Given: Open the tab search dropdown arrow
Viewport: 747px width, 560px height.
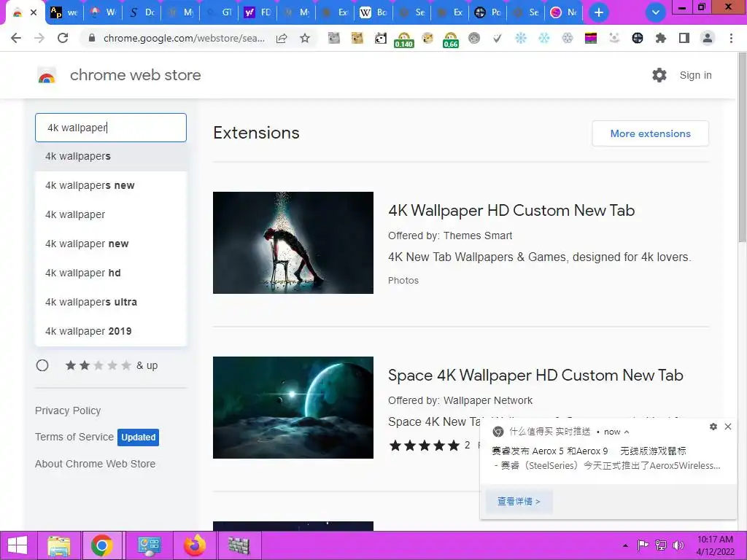Looking at the screenshot, I should (656, 12).
